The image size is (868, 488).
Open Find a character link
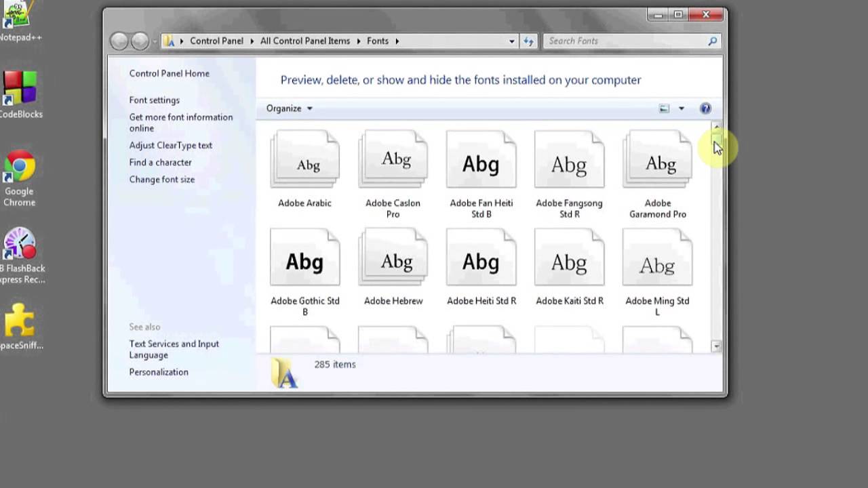tap(161, 163)
